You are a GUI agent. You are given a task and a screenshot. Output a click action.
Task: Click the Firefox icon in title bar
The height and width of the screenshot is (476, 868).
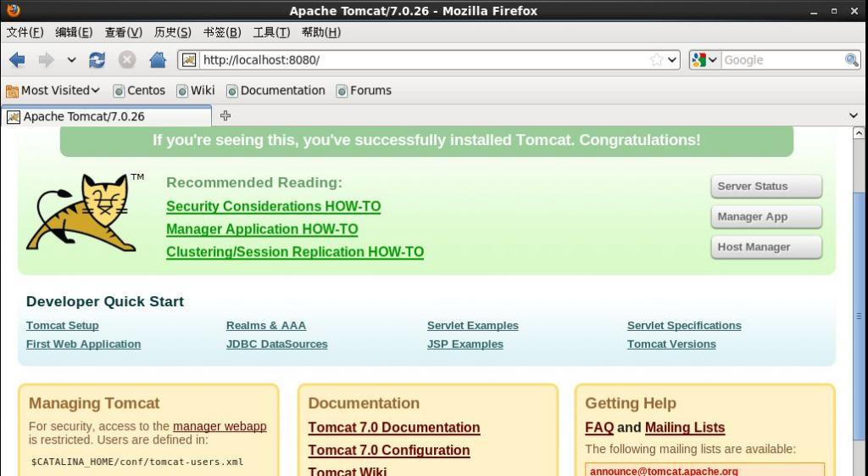click(x=13, y=10)
